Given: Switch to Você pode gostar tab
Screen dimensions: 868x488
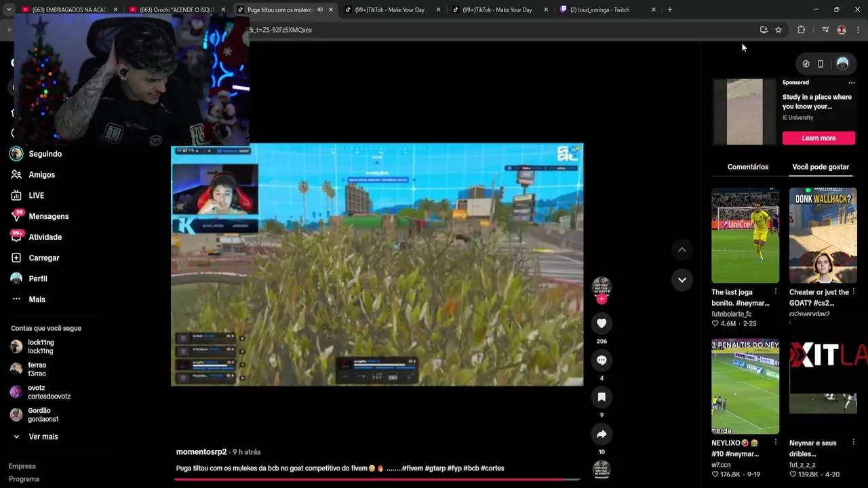Looking at the screenshot, I should tap(821, 167).
